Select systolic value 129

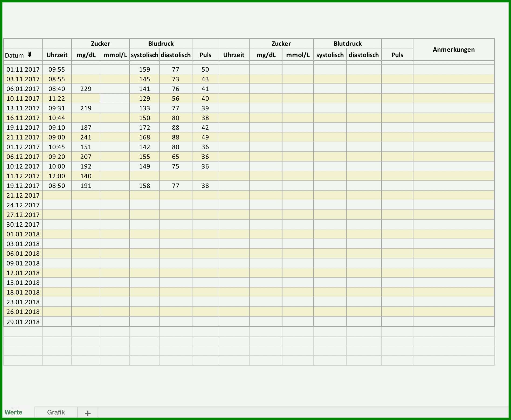pyautogui.click(x=144, y=99)
